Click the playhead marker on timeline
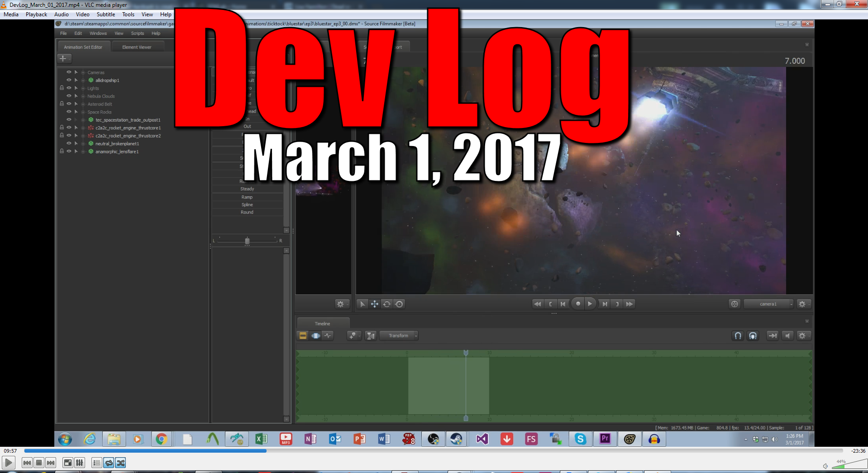The width and height of the screenshot is (868, 473). pos(466,353)
